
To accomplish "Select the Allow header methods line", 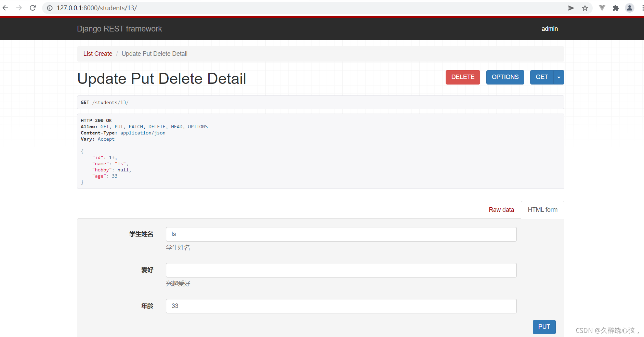I will point(144,127).
